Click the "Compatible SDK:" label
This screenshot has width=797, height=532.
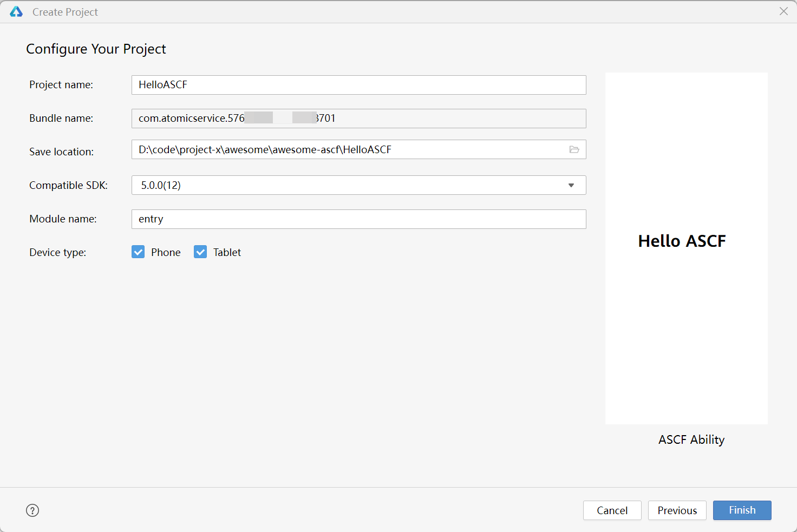click(x=68, y=185)
